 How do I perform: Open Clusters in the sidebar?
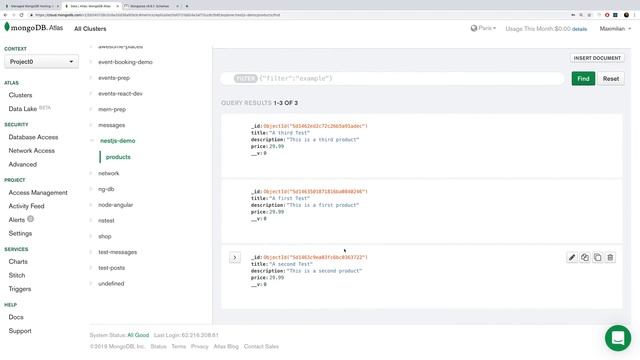tap(20, 95)
